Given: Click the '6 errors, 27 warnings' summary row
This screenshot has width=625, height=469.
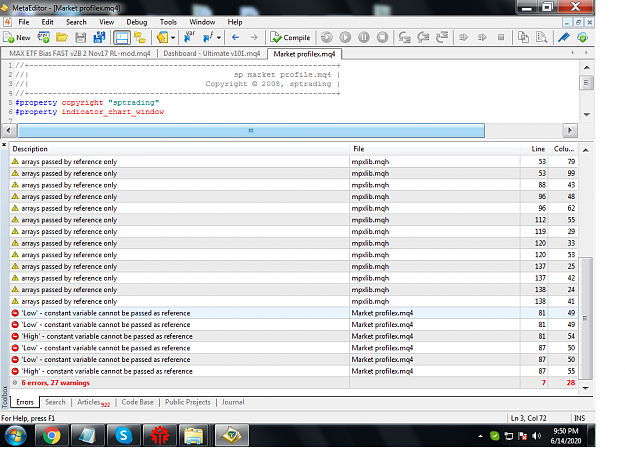Looking at the screenshot, I should click(x=293, y=383).
